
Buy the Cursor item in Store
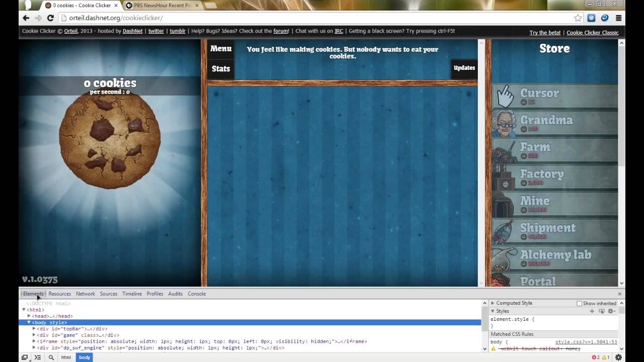pyautogui.click(x=554, y=96)
